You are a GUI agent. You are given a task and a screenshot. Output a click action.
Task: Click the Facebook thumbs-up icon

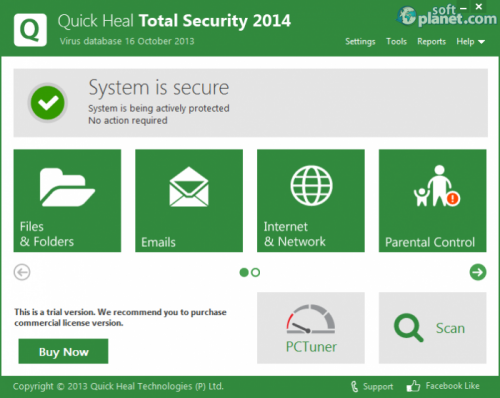tap(413, 386)
